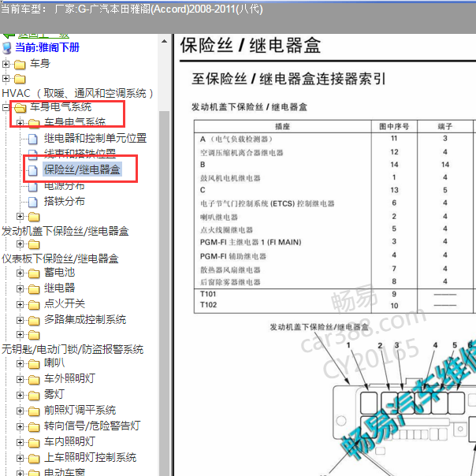The image size is (476, 476).
Task: Click the tree panel vertical scrollbar thumb
Action: [x=164, y=292]
